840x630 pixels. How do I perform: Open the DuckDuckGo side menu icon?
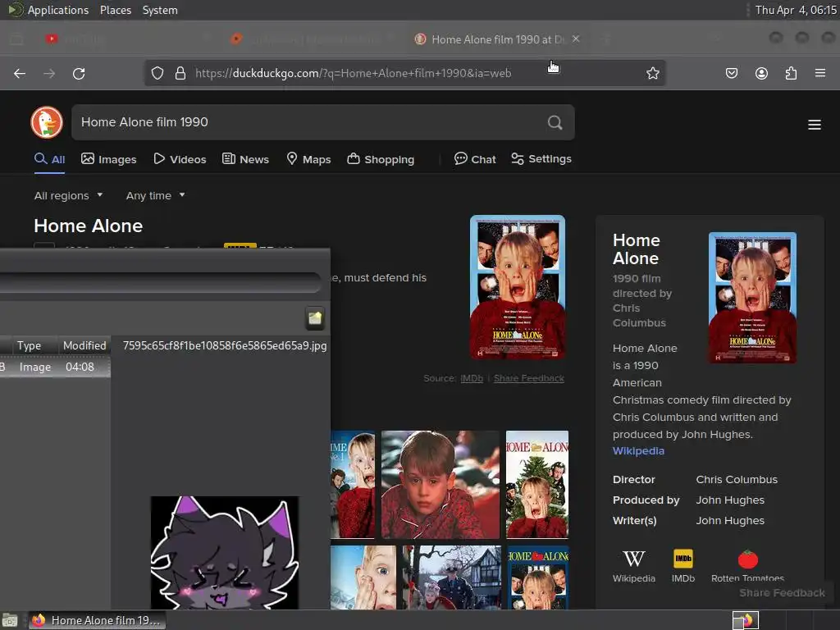coord(815,125)
